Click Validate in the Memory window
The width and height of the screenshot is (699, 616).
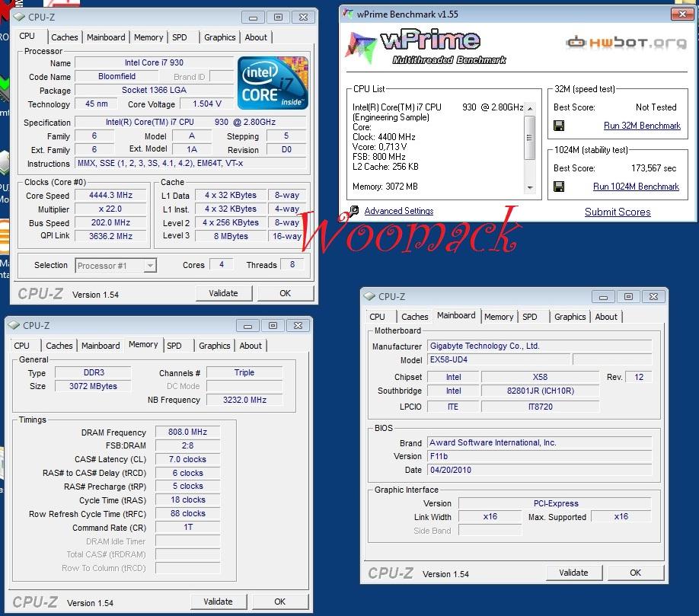tap(219, 602)
